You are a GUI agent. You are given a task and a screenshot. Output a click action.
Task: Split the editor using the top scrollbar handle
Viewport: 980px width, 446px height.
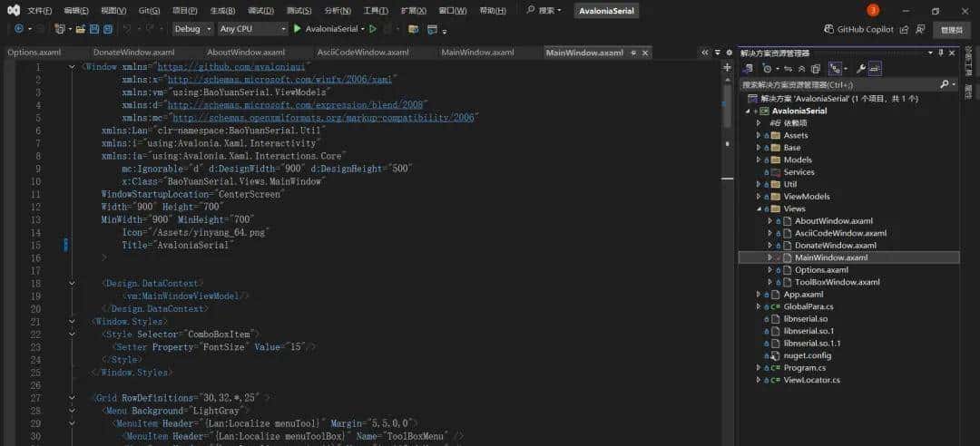(727, 67)
